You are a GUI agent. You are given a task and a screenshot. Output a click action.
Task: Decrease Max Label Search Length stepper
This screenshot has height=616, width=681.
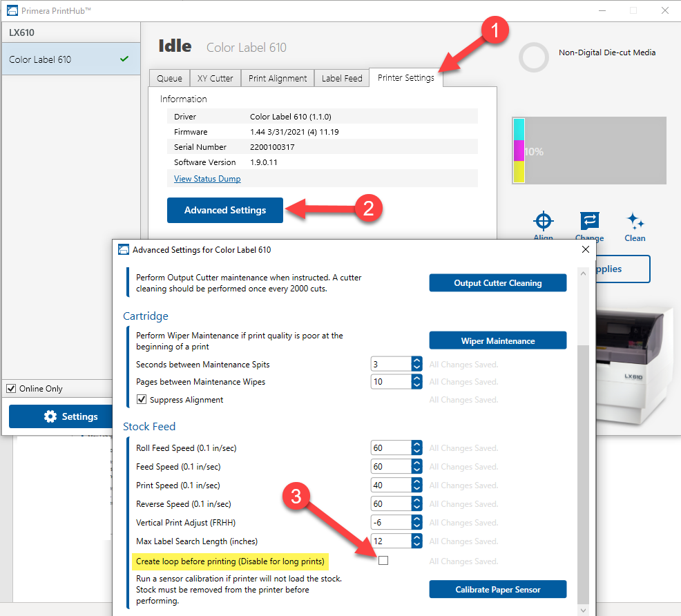(416, 545)
